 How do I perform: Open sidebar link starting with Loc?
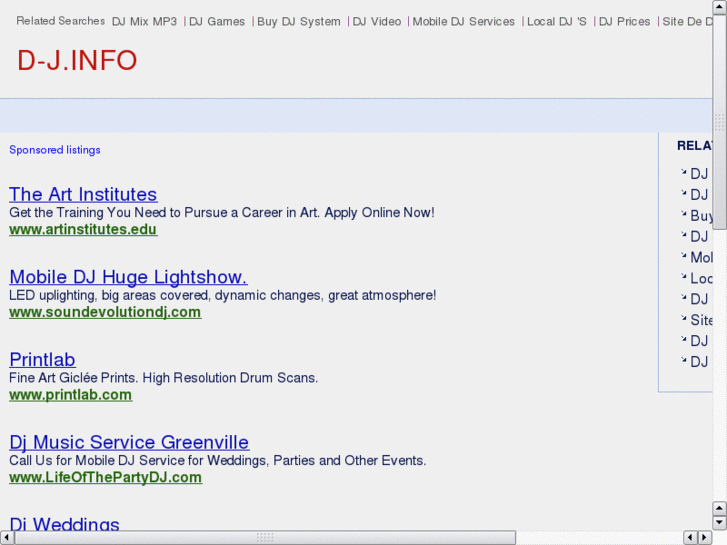tap(701, 278)
